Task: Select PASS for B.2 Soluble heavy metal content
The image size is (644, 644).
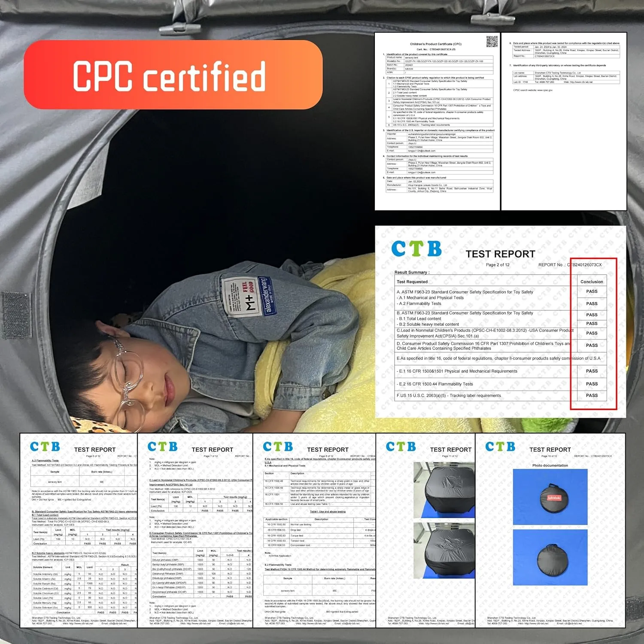Action: tap(592, 324)
